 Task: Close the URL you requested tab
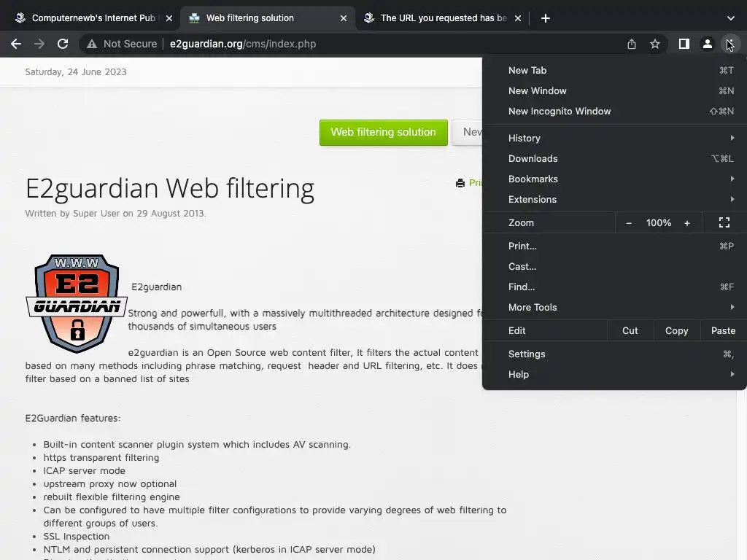518,18
